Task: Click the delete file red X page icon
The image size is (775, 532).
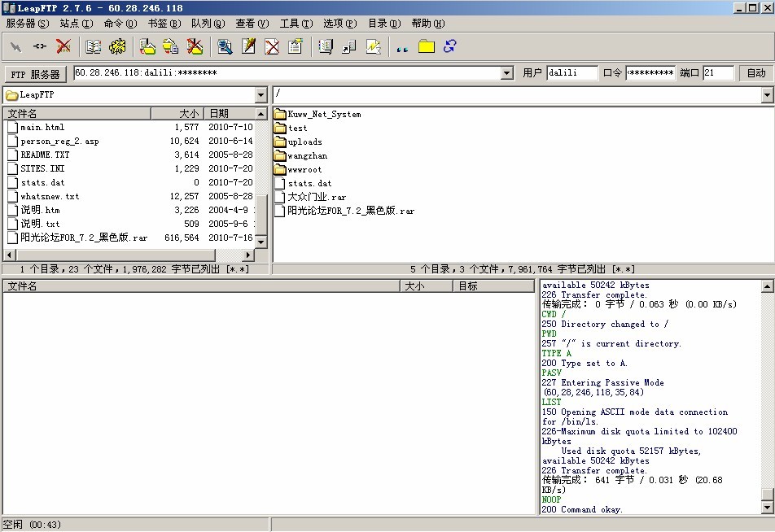Action: tap(272, 46)
